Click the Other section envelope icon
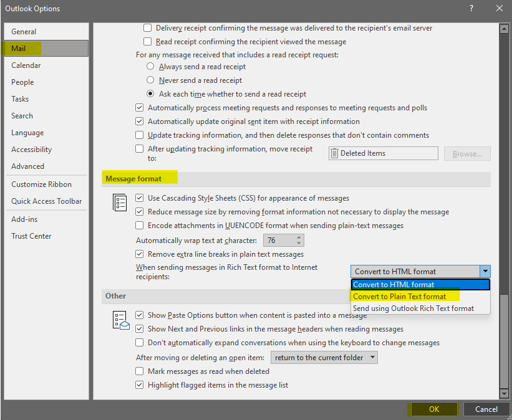Viewport: 512px width, 420px height. 121,320
